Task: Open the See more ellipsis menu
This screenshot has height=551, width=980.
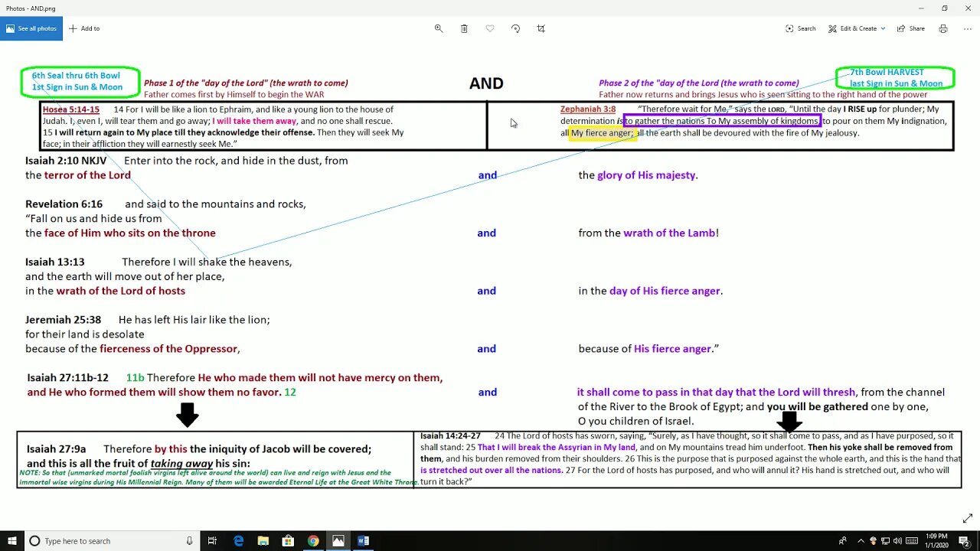Action: tap(969, 28)
